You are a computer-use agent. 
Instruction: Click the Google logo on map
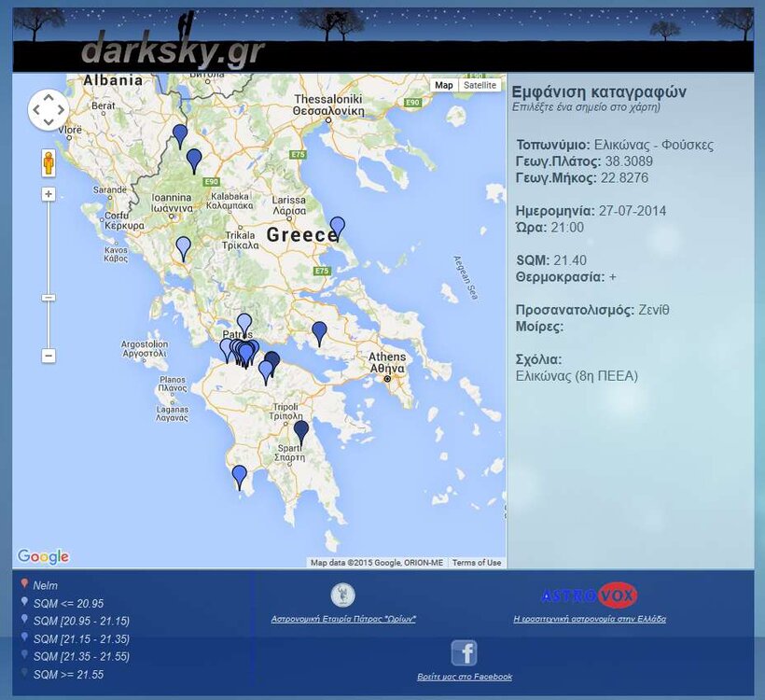coord(43,557)
